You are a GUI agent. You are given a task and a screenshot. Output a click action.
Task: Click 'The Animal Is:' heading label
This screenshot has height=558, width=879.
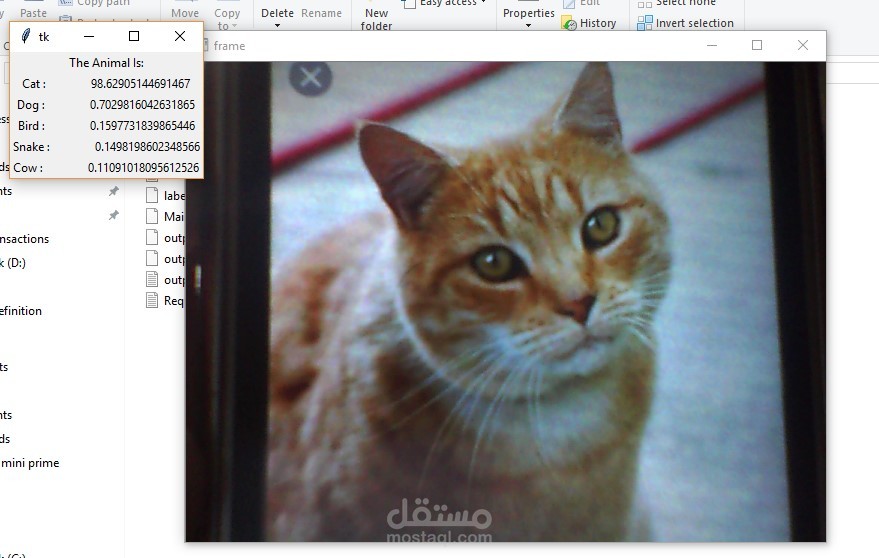tap(107, 63)
